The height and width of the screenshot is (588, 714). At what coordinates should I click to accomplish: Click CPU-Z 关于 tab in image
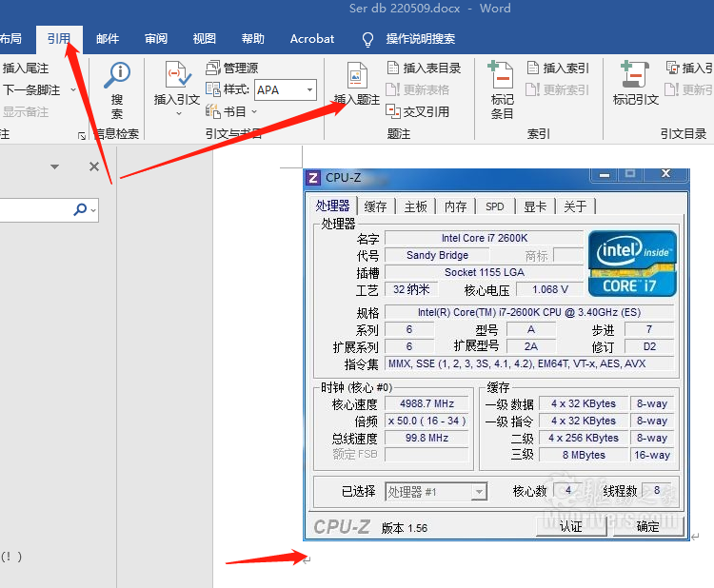575,206
